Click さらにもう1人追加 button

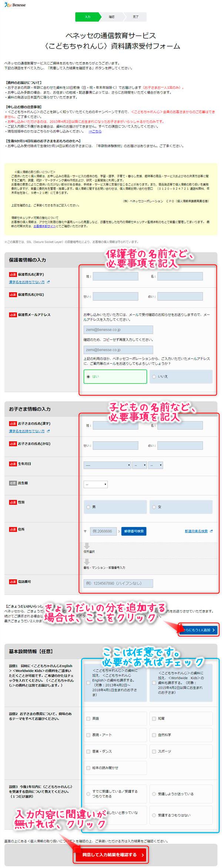(x=199, y=630)
